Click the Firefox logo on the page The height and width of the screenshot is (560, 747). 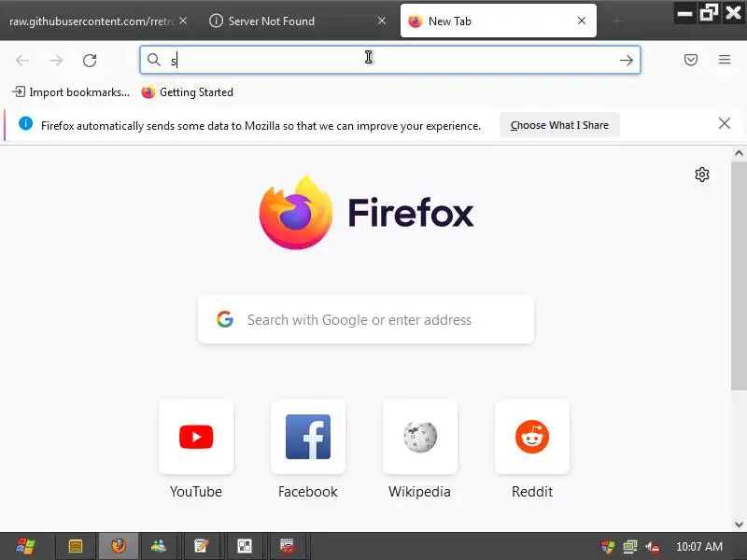pyautogui.click(x=296, y=213)
